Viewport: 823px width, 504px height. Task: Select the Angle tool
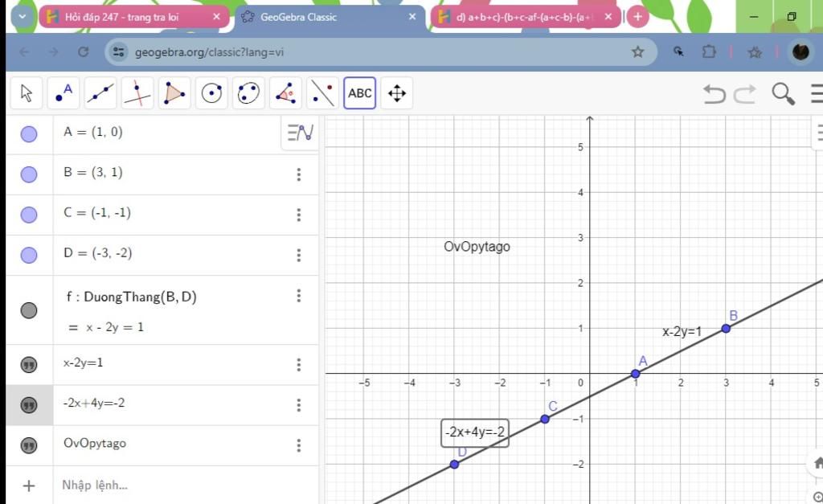pos(285,93)
